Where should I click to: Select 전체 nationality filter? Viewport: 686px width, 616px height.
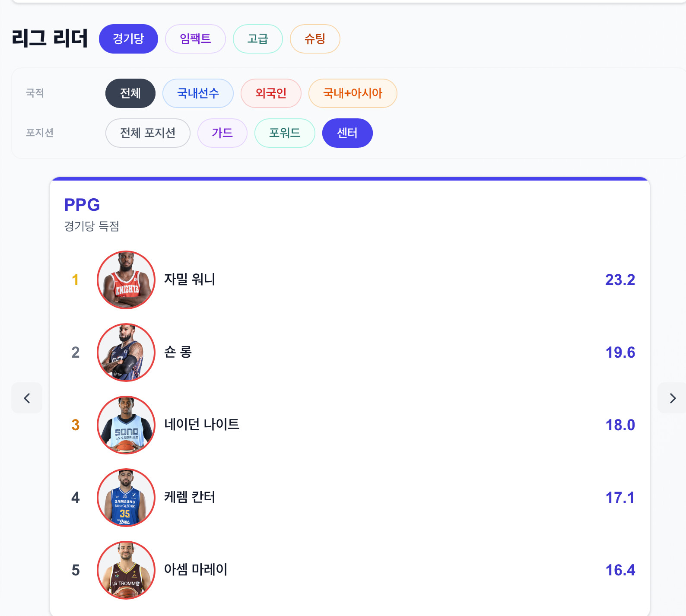[130, 93]
